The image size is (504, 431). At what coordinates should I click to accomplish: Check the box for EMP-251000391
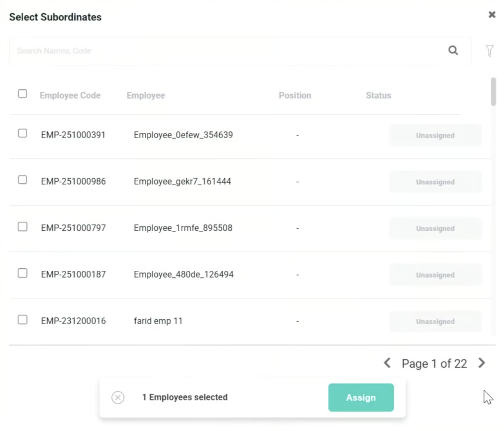22,133
